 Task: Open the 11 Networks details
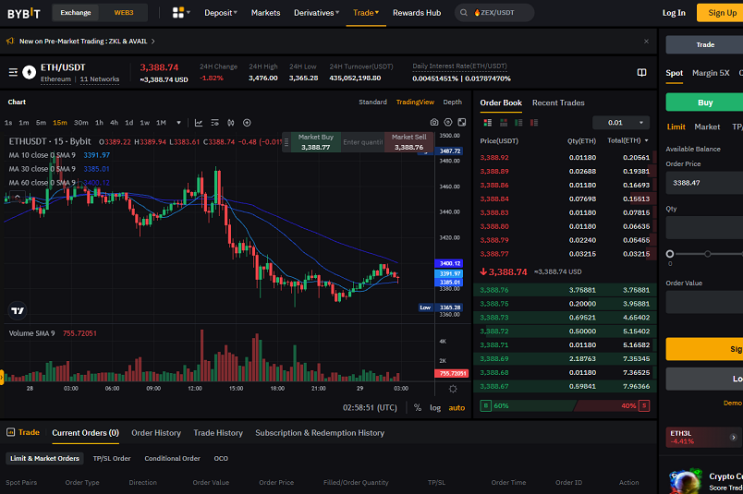(100, 79)
